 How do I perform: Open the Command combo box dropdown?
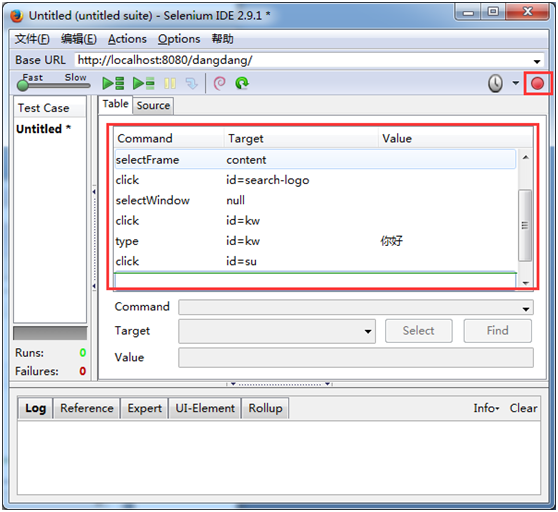point(526,309)
